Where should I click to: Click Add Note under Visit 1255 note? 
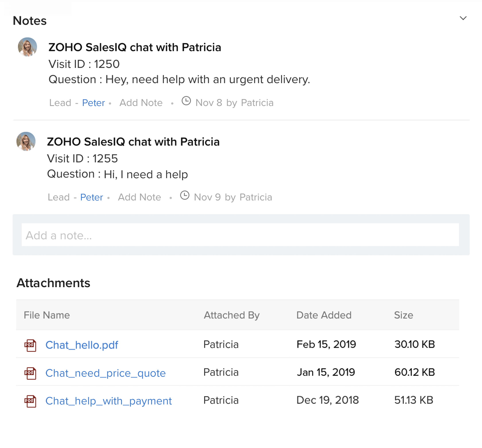(x=139, y=197)
